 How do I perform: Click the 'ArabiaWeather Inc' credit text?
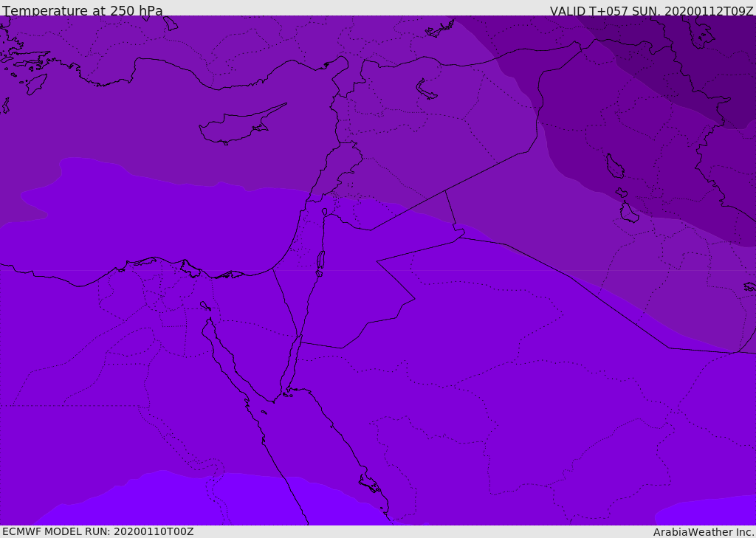704,532
